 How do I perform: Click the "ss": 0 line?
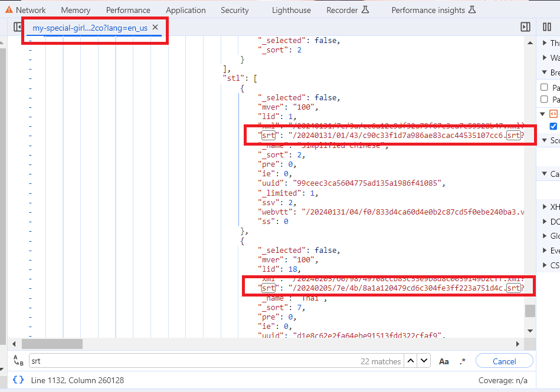[273, 222]
